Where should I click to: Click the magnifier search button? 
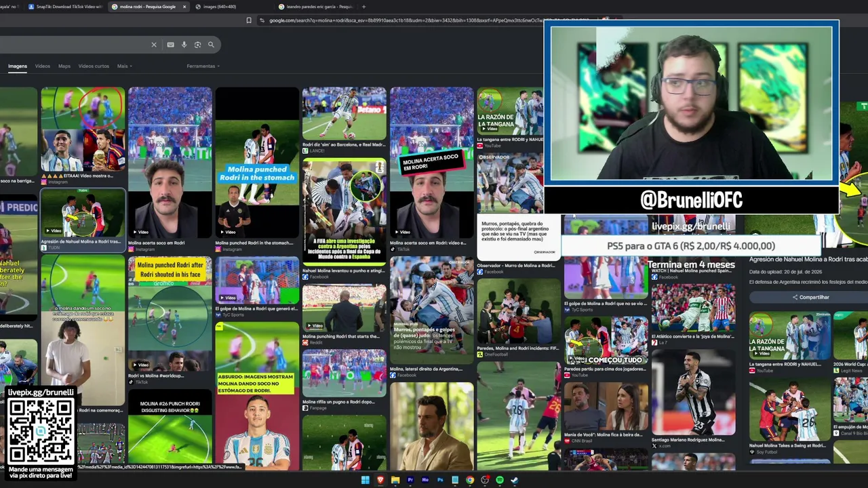pos(211,45)
